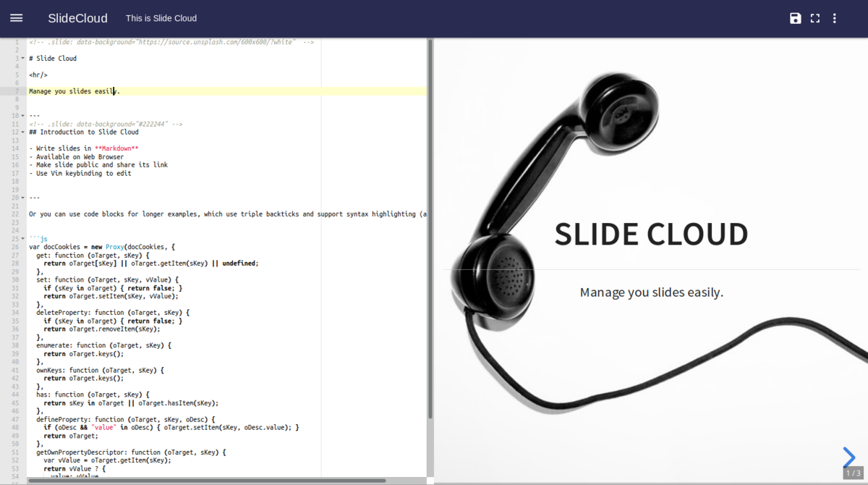Click 'var vValue = oTarget.getItem(sKey);' line
Screen dimensions: 868x485
point(108,460)
